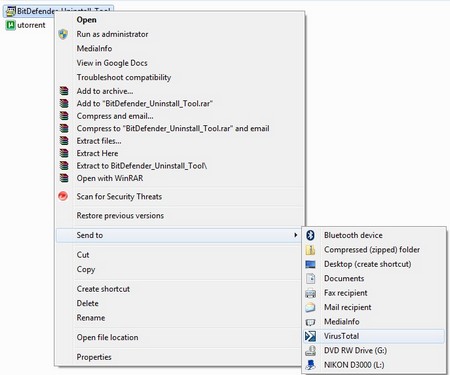Click the NIKON D3000 (L:) drive icon
The image size is (450, 375).
310,365
